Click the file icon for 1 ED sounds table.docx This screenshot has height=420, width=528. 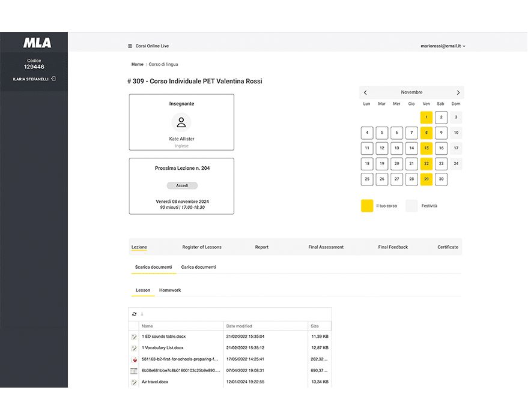pyautogui.click(x=134, y=337)
